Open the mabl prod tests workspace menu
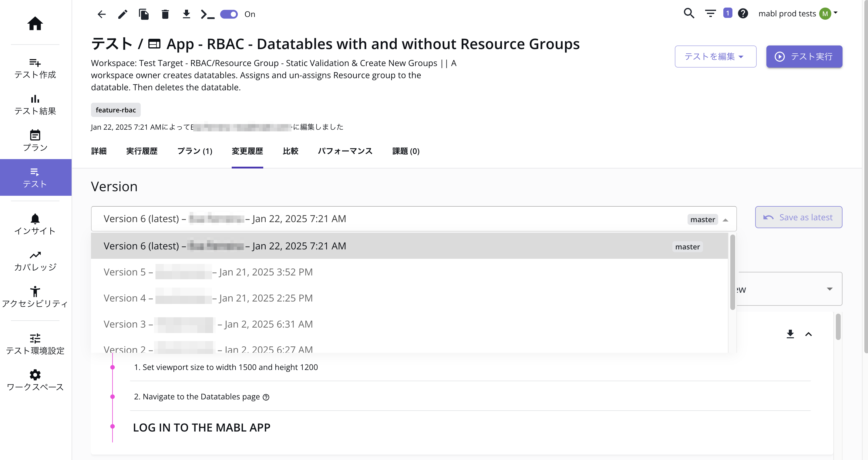This screenshot has height=460, width=868. [798, 13]
